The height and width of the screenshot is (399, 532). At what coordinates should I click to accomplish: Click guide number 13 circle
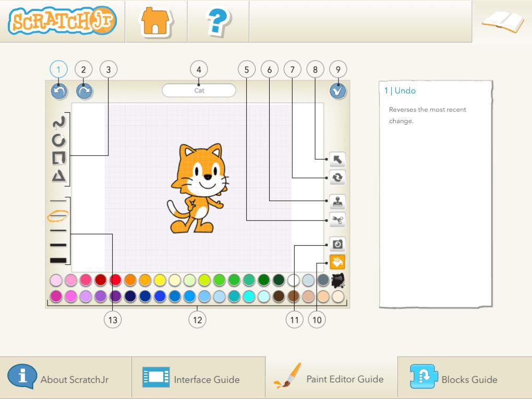coord(113,320)
